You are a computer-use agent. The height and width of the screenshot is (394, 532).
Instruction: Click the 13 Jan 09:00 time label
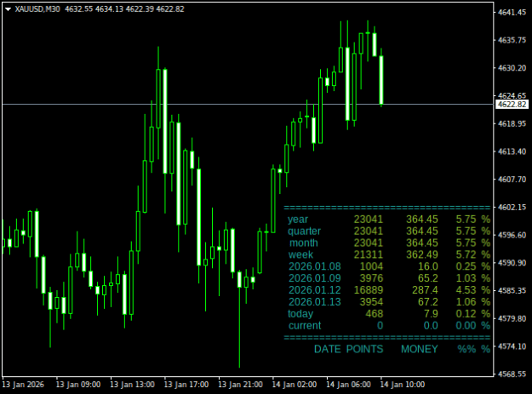(78, 385)
